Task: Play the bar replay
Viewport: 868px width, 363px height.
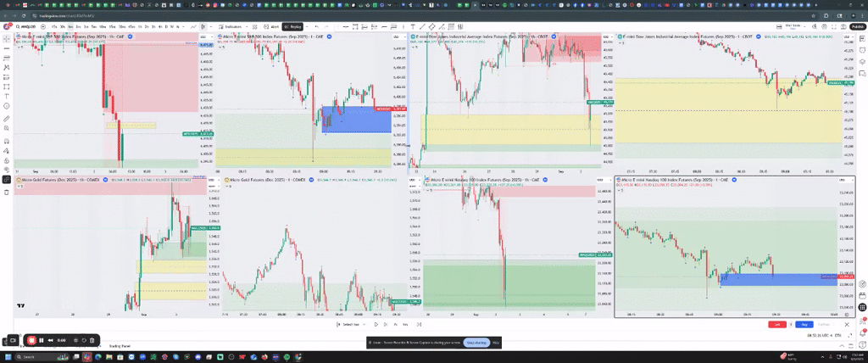Action: coord(376,324)
